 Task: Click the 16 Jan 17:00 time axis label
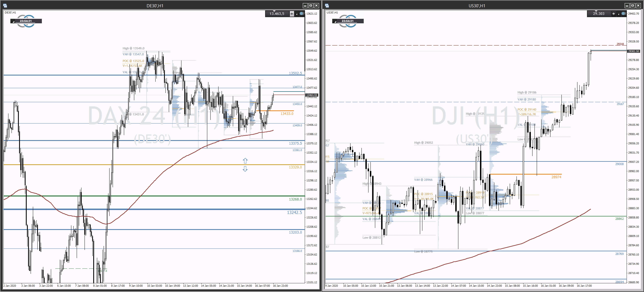(584, 286)
